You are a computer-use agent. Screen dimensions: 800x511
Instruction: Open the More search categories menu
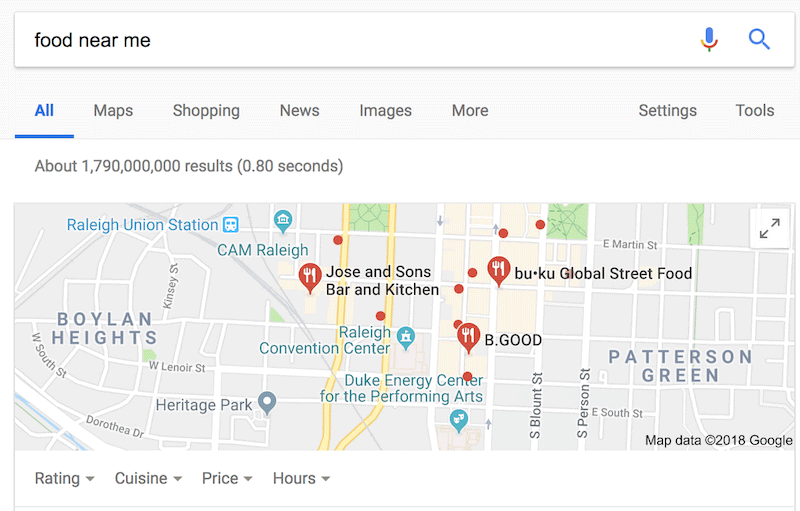[470, 111]
